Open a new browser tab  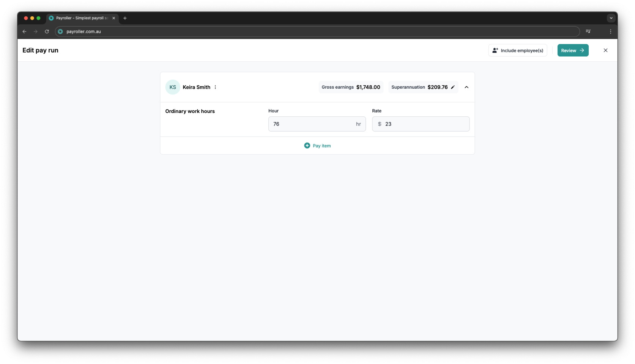pyautogui.click(x=125, y=18)
